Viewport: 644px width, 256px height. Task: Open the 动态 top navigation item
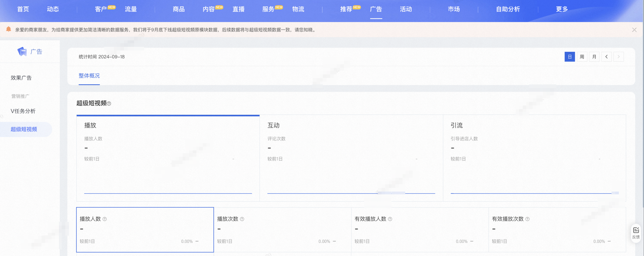pyautogui.click(x=53, y=9)
